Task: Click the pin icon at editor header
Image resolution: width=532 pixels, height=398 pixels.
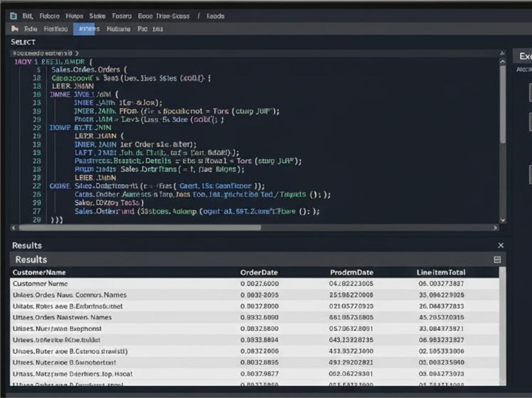Action: coord(503,53)
